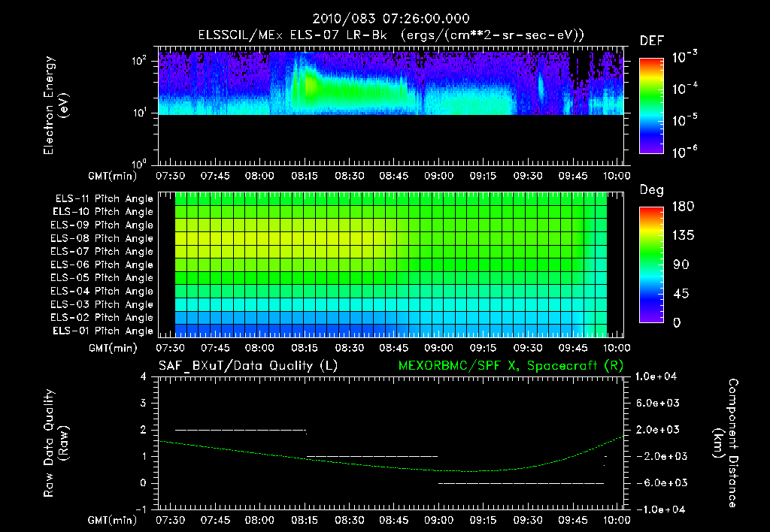Image resolution: width=770 pixels, height=532 pixels.
Task: Click the 10^2 tick on the energy axis
Action: pos(139,61)
